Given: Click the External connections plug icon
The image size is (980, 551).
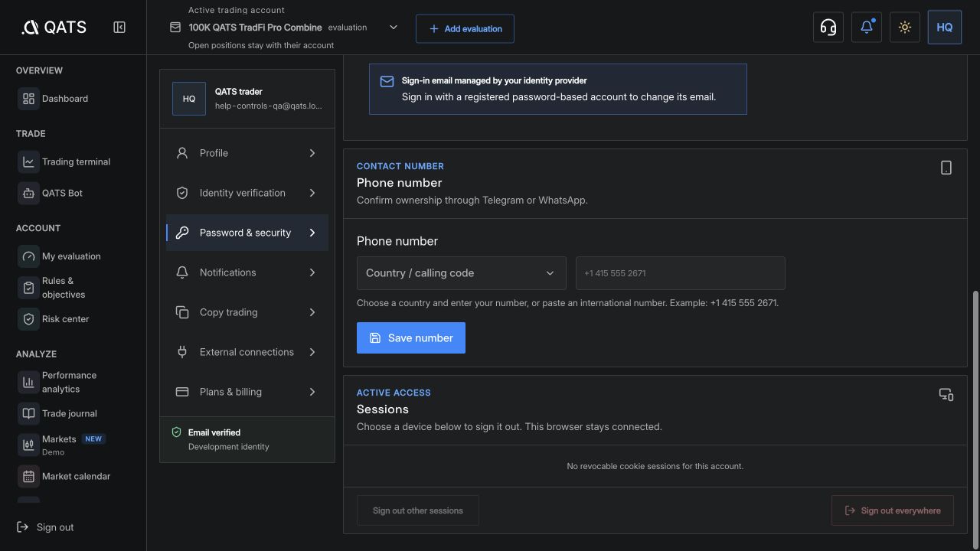Looking at the screenshot, I should pyautogui.click(x=182, y=352).
